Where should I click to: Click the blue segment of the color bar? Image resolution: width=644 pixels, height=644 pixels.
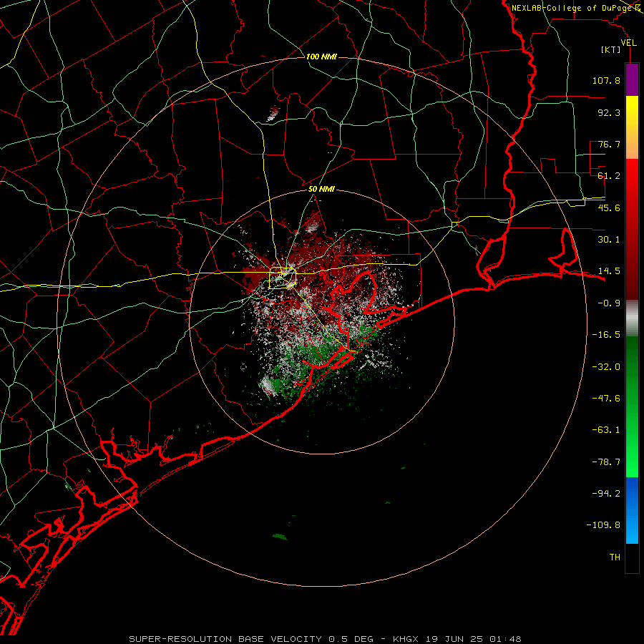point(632,510)
